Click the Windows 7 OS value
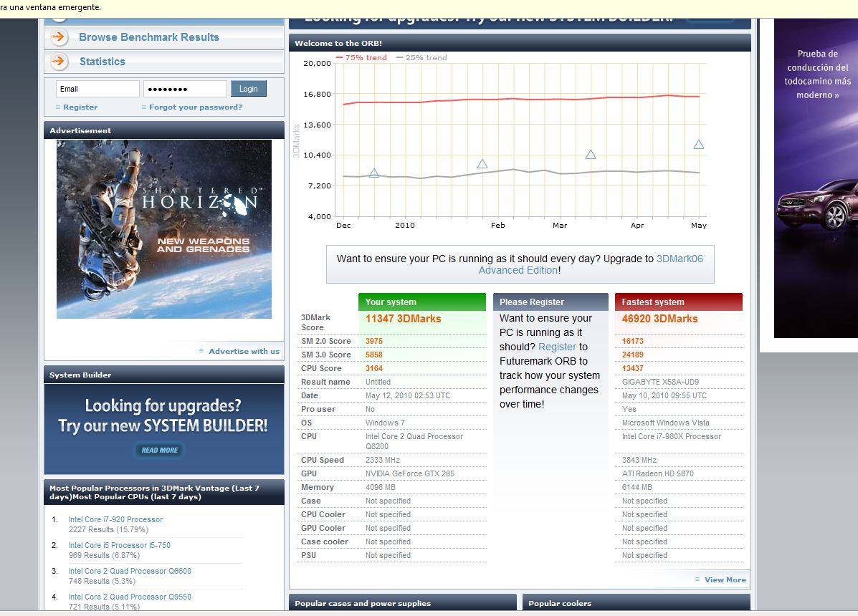Image resolution: width=858 pixels, height=616 pixels. click(385, 423)
